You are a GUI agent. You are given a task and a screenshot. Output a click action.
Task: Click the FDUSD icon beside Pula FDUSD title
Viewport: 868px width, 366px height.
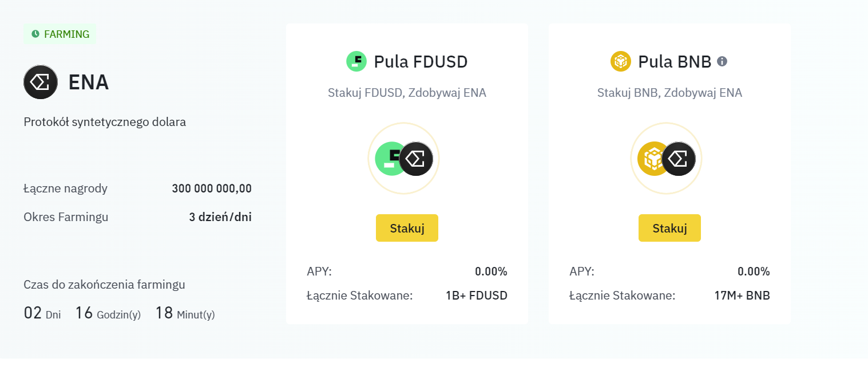356,61
